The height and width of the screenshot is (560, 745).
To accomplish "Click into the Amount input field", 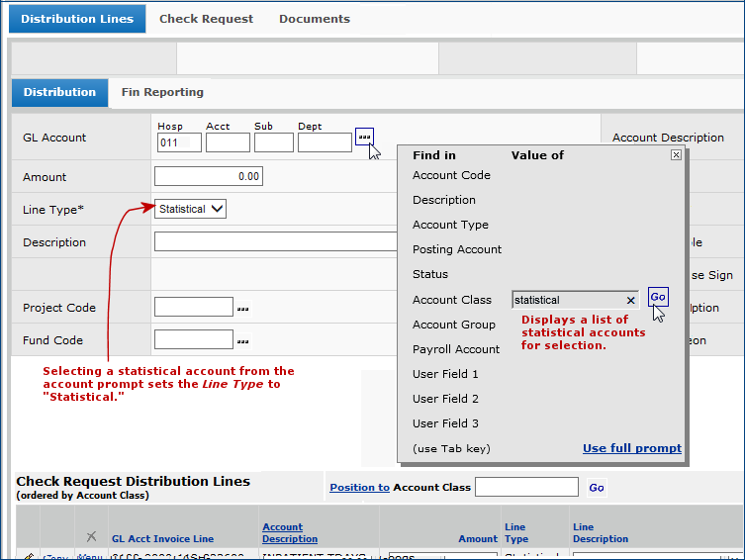I will (208, 177).
